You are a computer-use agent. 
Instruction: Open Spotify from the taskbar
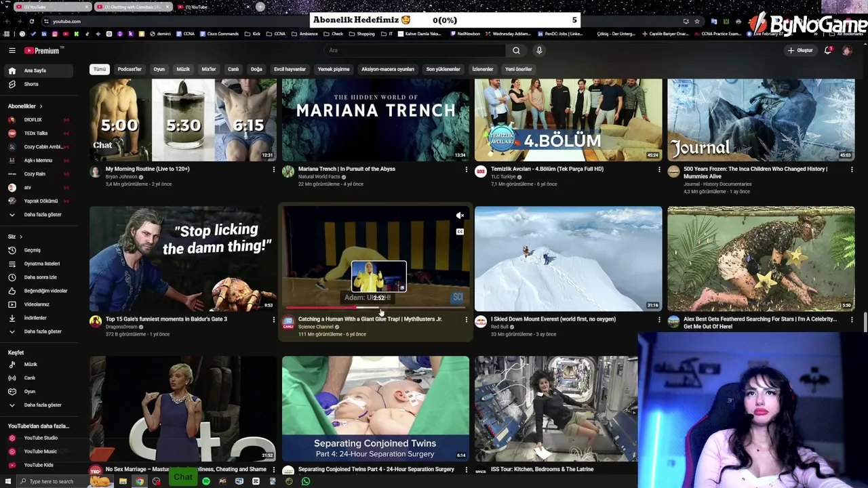click(x=206, y=481)
